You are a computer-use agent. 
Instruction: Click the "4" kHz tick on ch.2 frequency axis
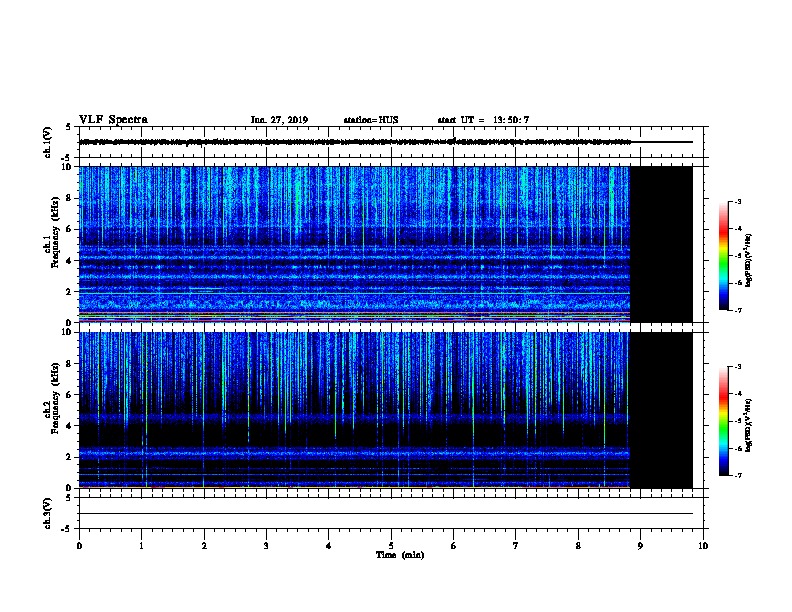click(x=69, y=426)
